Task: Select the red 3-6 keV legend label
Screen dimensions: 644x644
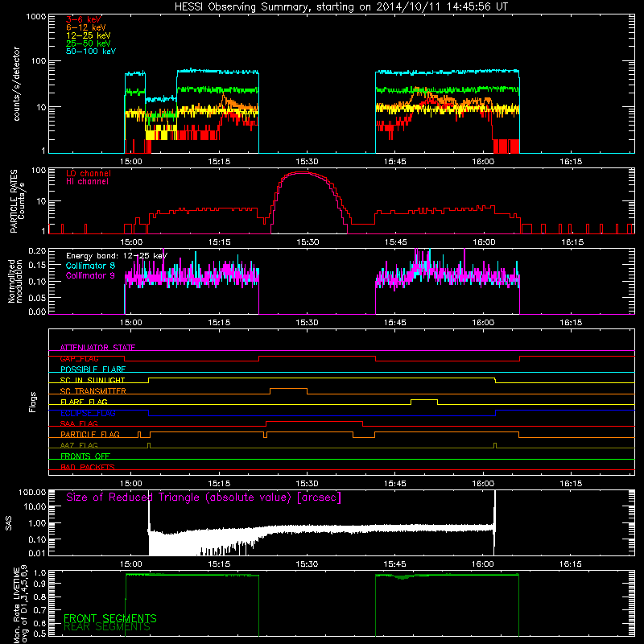Action: (84, 19)
